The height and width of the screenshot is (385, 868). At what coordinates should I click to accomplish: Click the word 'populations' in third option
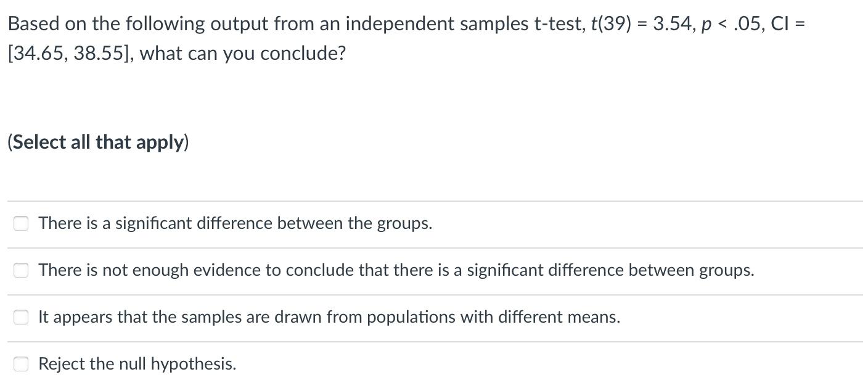[408, 317]
